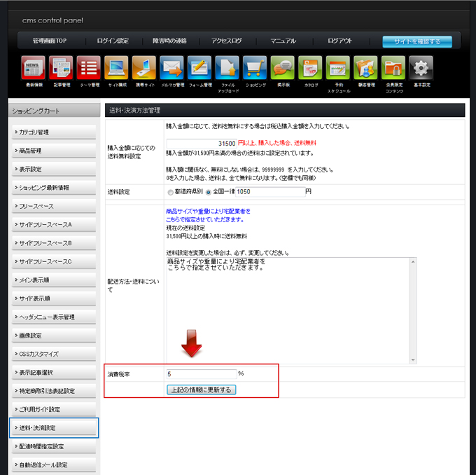Image resolution: width=476 pixels, height=475 pixels.
Task: Click the サイトを確認する button
Action: tap(416, 41)
